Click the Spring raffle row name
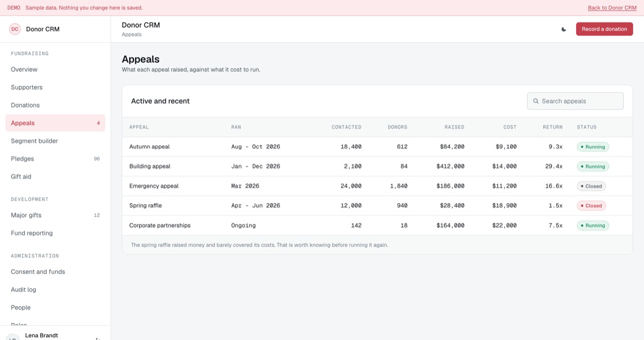Screen dimensions: 644x340 145,205
